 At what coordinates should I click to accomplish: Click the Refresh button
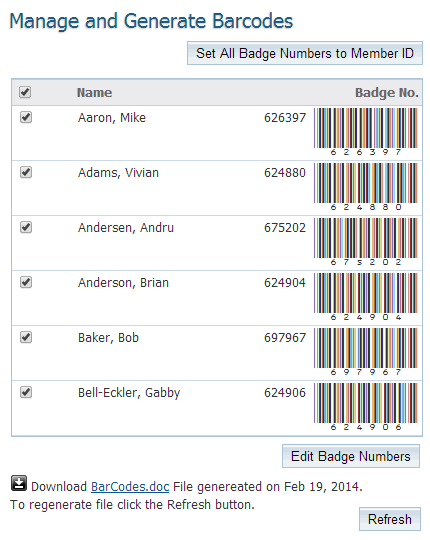pos(390,519)
